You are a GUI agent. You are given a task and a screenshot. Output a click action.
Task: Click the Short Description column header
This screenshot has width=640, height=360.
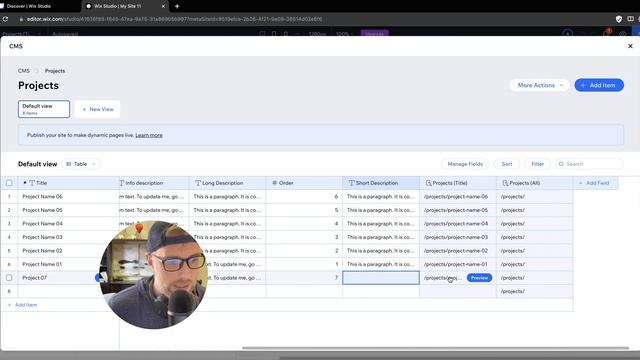pos(381,183)
